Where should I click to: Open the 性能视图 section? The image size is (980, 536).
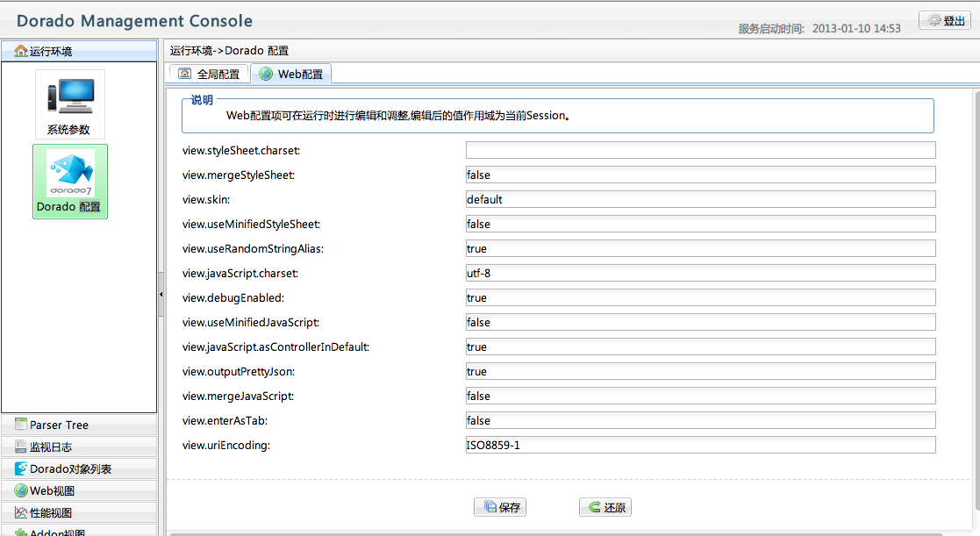(x=79, y=513)
